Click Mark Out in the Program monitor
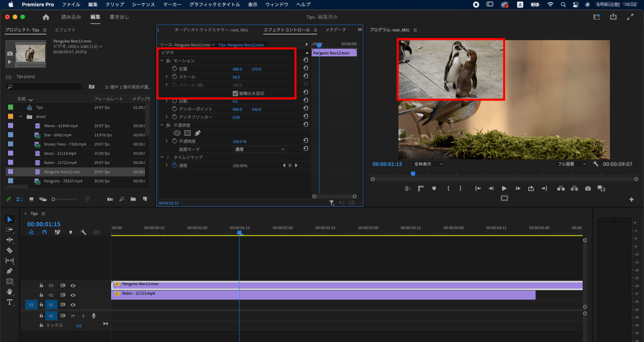Image resolution: width=644 pixels, height=342 pixels. (460, 188)
